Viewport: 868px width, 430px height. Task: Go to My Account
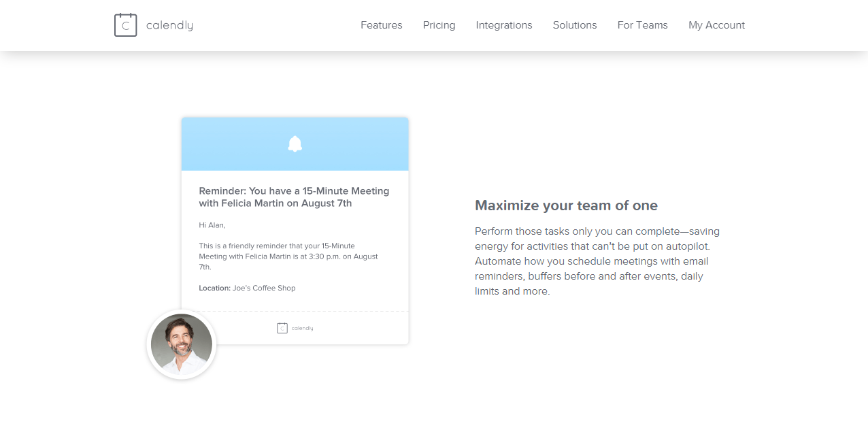point(716,25)
